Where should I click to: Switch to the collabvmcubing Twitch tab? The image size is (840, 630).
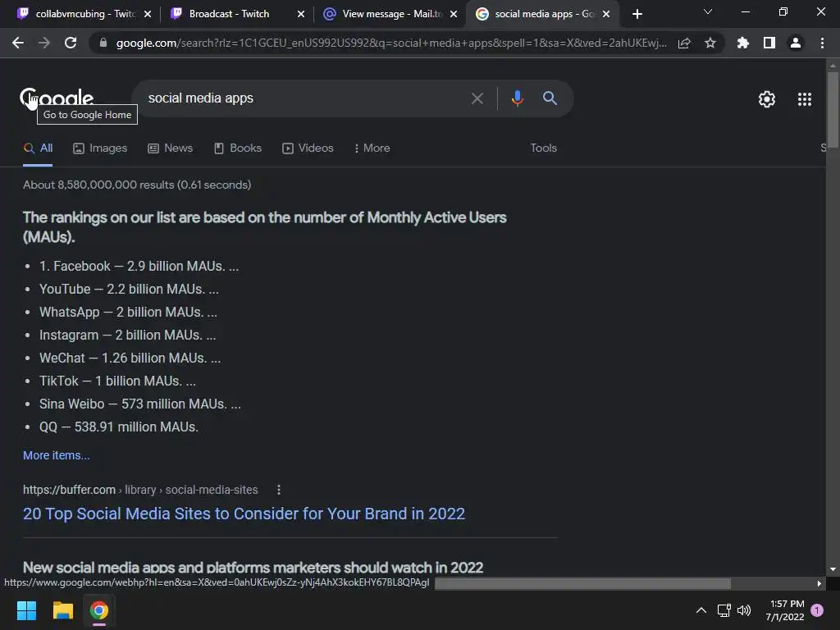pyautogui.click(x=78, y=14)
